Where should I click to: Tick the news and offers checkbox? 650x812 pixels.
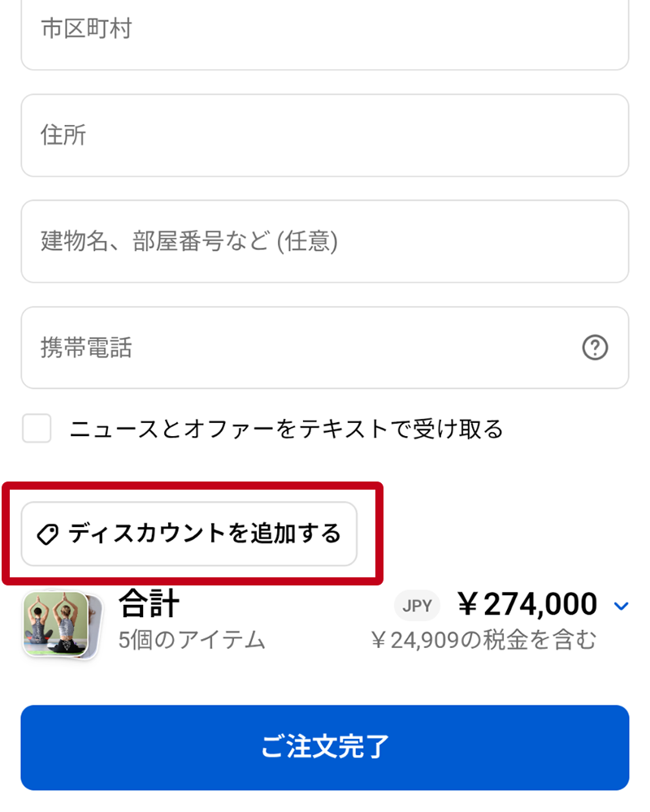tap(37, 428)
